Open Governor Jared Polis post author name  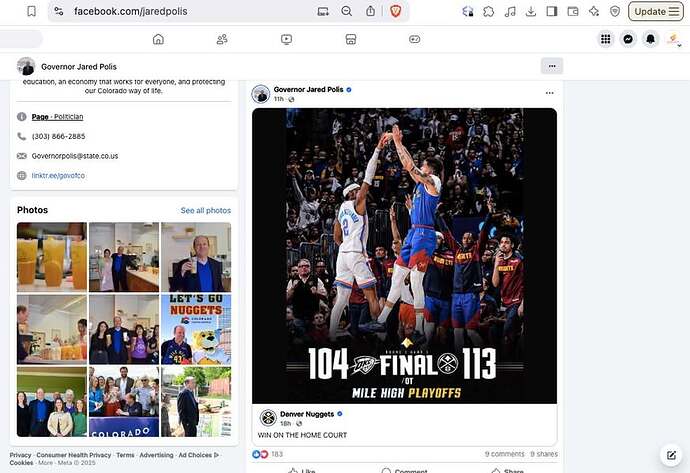tap(308, 89)
